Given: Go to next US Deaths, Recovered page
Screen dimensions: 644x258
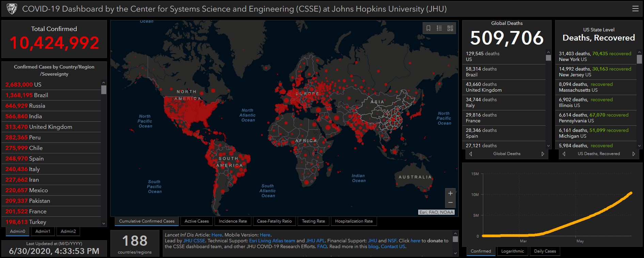Looking at the screenshot, I should [634, 154].
